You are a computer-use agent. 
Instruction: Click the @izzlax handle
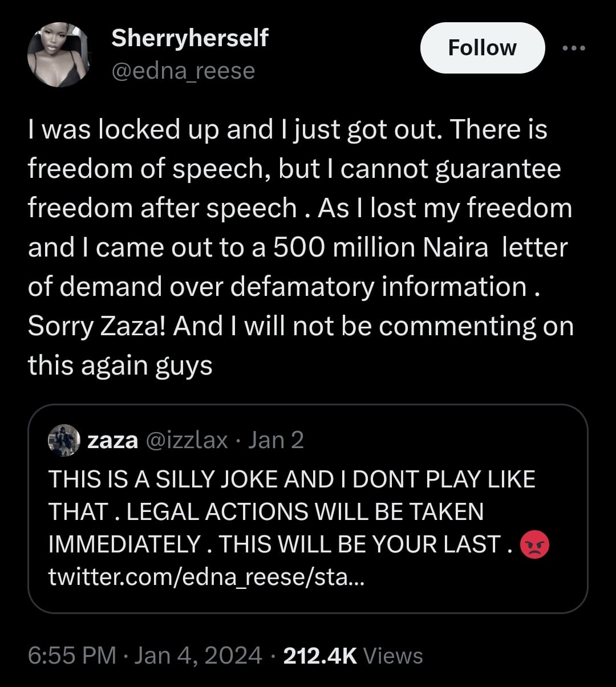[188, 441]
